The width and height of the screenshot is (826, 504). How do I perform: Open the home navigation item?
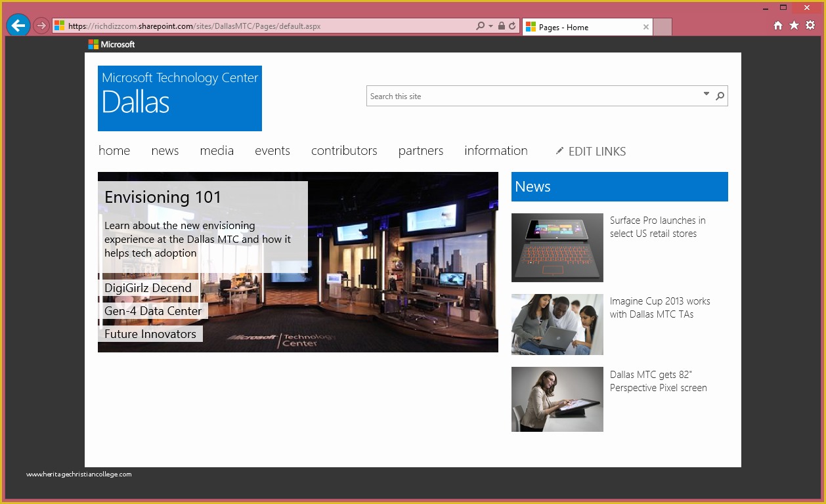pos(114,150)
